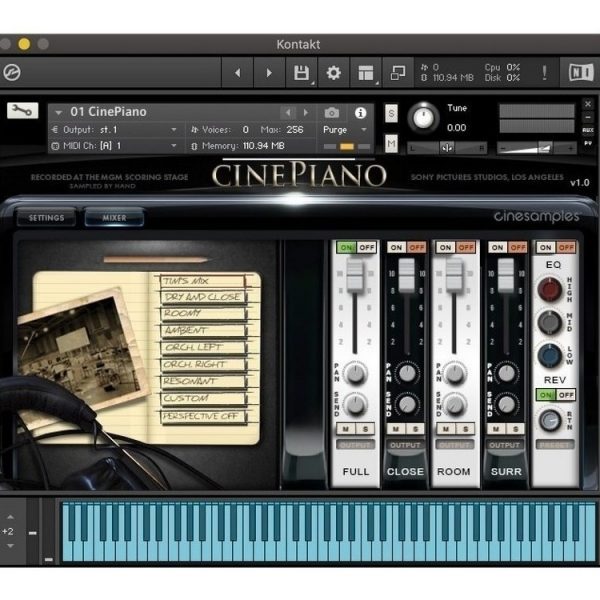Select the Roomy preset
The image size is (600, 600).
point(203,314)
